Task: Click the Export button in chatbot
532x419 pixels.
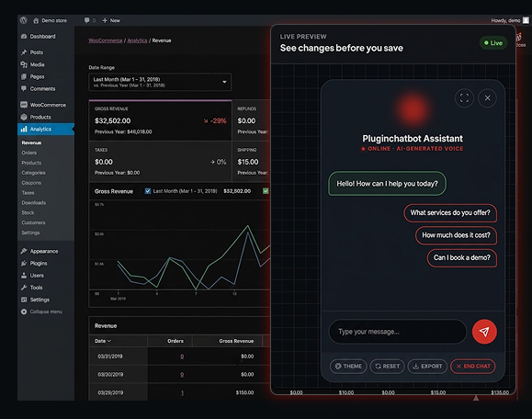Action: 427,366
